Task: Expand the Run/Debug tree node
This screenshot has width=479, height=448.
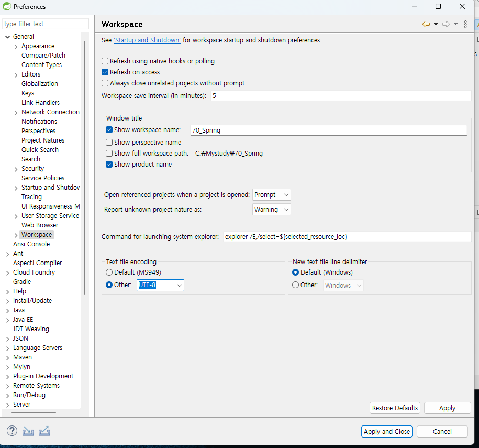Action: pos(8,396)
